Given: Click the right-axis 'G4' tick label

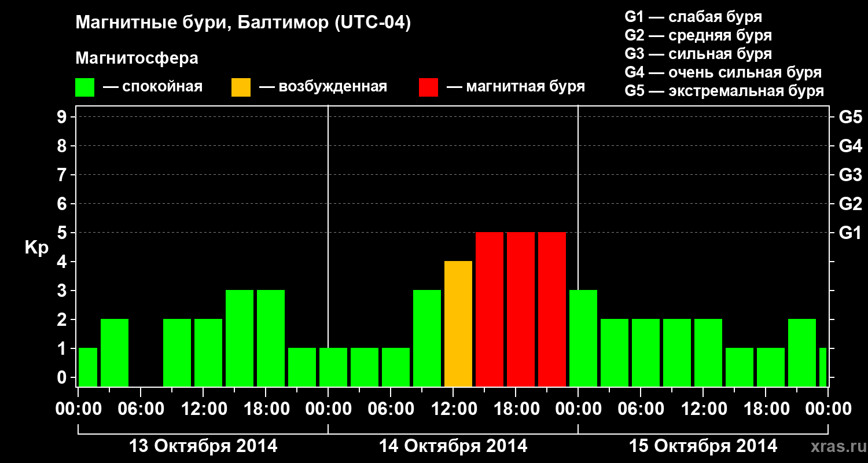Looking at the screenshot, I should [x=850, y=146].
